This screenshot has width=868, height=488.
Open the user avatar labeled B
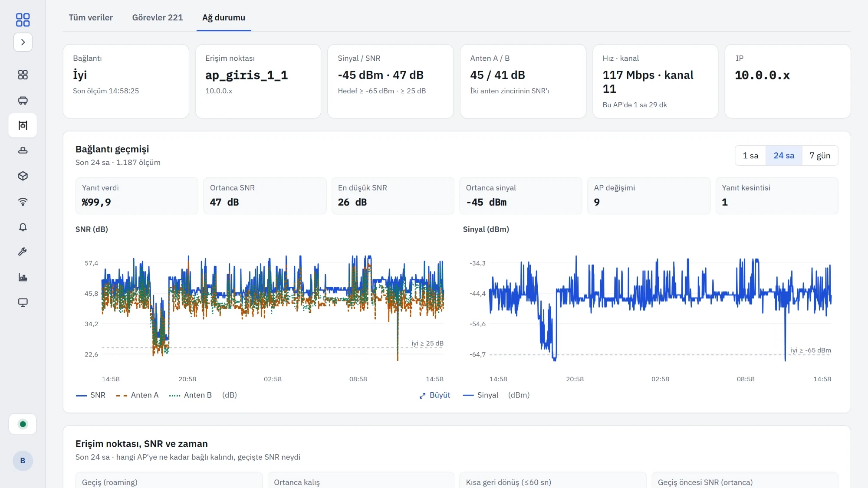click(x=23, y=461)
